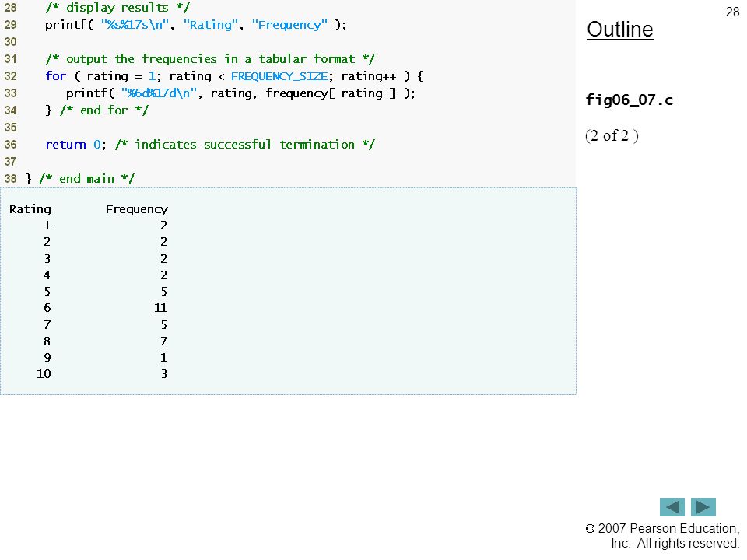This screenshot has height=560, width=747.
Task: Click rating value 10 in output
Action: 44,374
